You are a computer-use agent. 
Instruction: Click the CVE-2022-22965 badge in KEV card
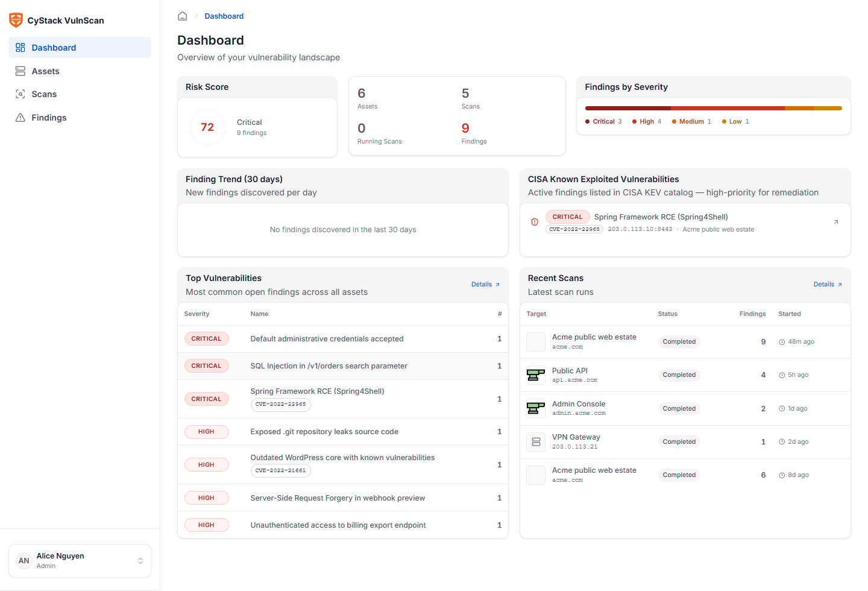click(x=574, y=229)
